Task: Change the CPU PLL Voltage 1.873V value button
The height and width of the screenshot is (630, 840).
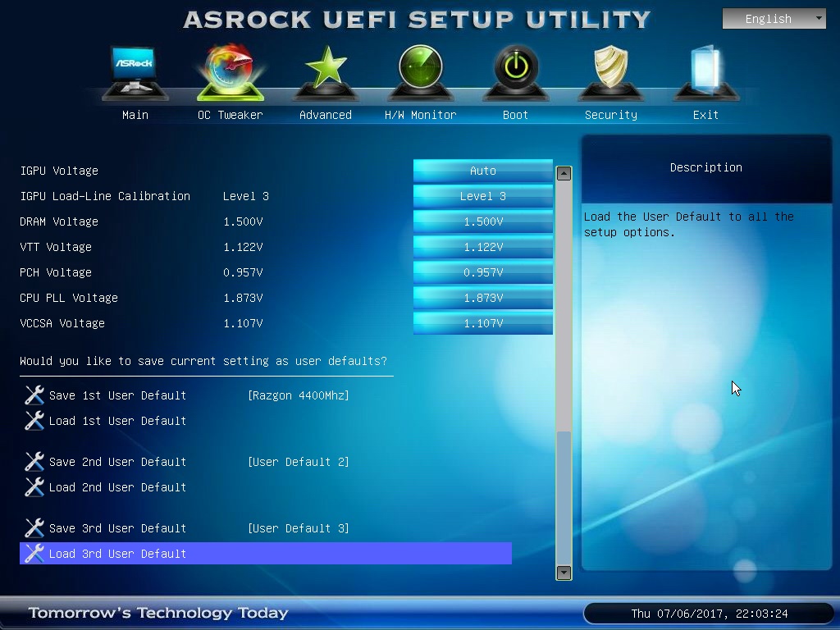Action: pyautogui.click(x=482, y=298)
